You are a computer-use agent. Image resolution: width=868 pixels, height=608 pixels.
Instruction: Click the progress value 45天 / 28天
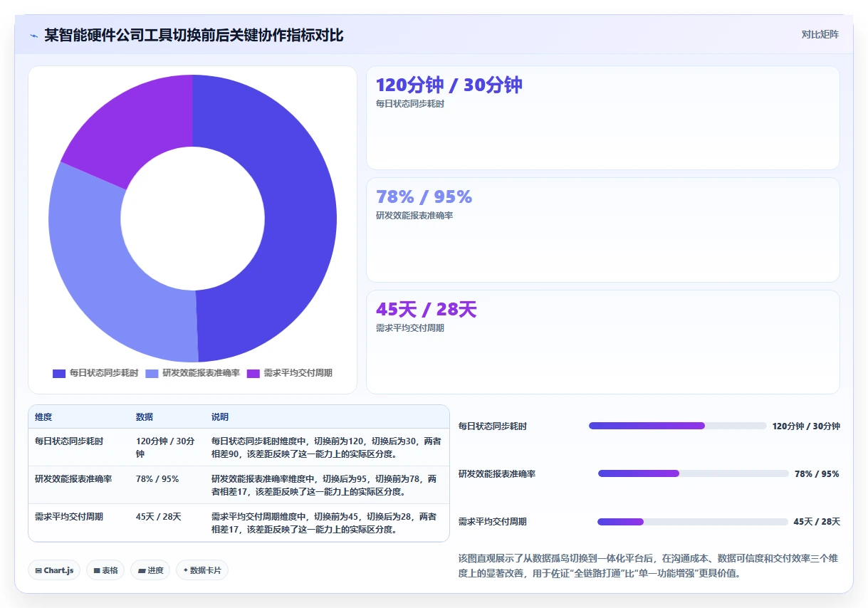[817, 522]
